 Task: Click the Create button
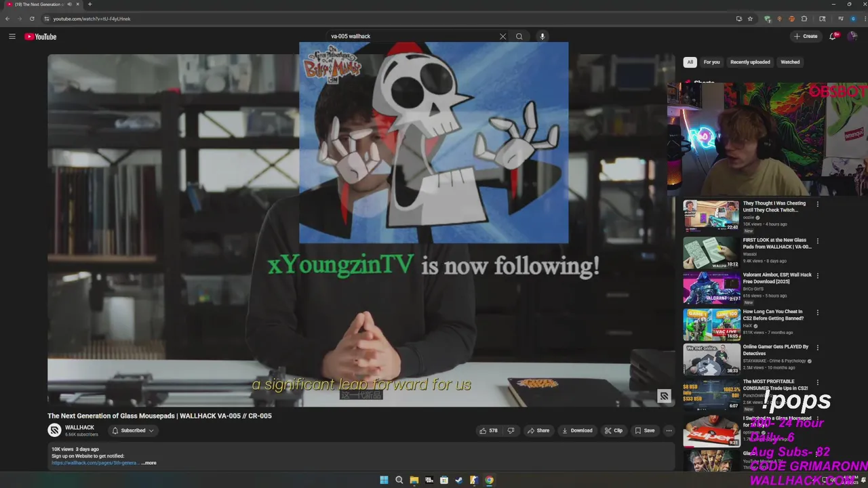(806, 37)
